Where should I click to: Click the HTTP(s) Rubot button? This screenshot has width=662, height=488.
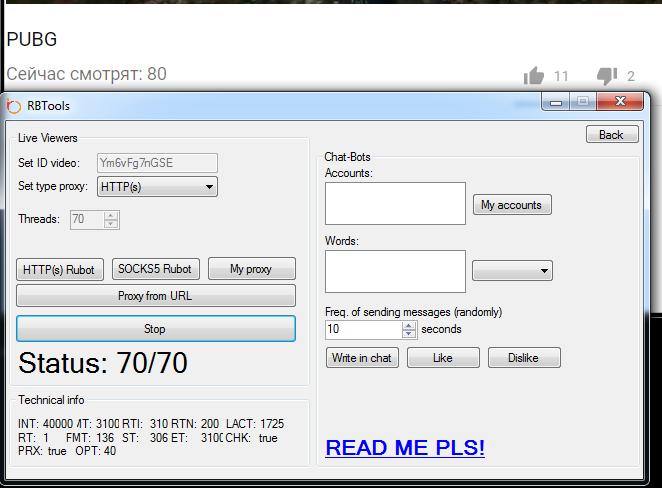click(x=59, y=269)
